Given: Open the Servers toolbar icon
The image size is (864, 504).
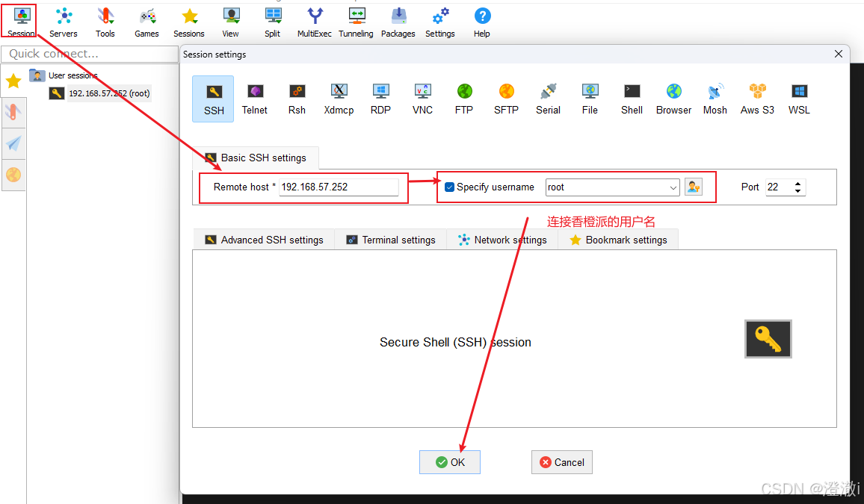Looking at the screenshot, I should click(64, 22).
